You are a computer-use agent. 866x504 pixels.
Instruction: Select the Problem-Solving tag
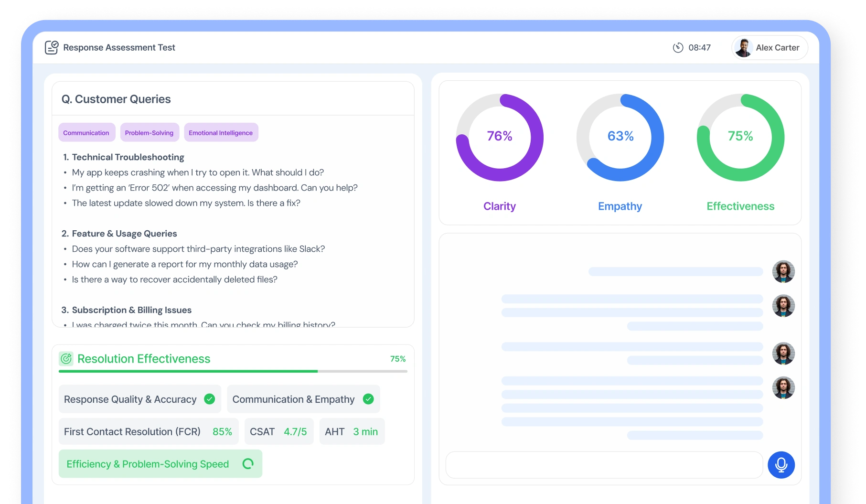(150, 133)
